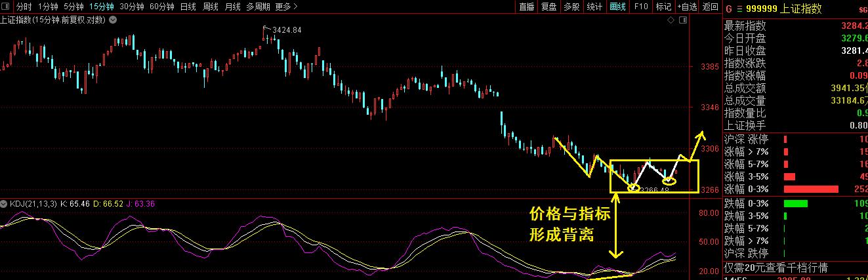Viewport: 868px width, 280px height.
Task: Select the 涨幅 3-5% row
Action: pyautogui.click(x=795, y=176)
